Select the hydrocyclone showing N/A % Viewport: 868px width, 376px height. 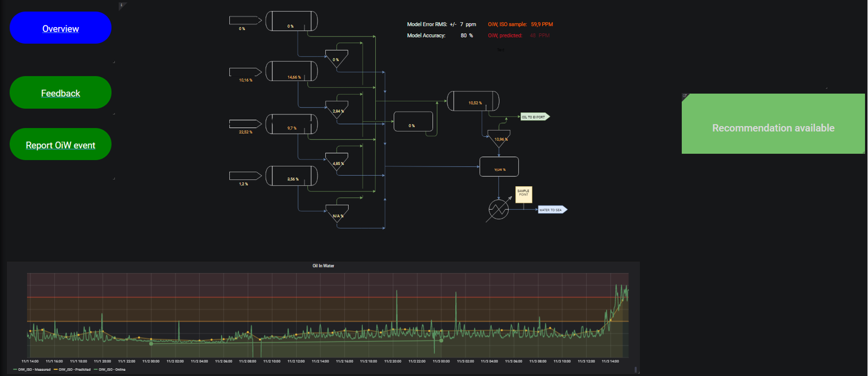337,214
